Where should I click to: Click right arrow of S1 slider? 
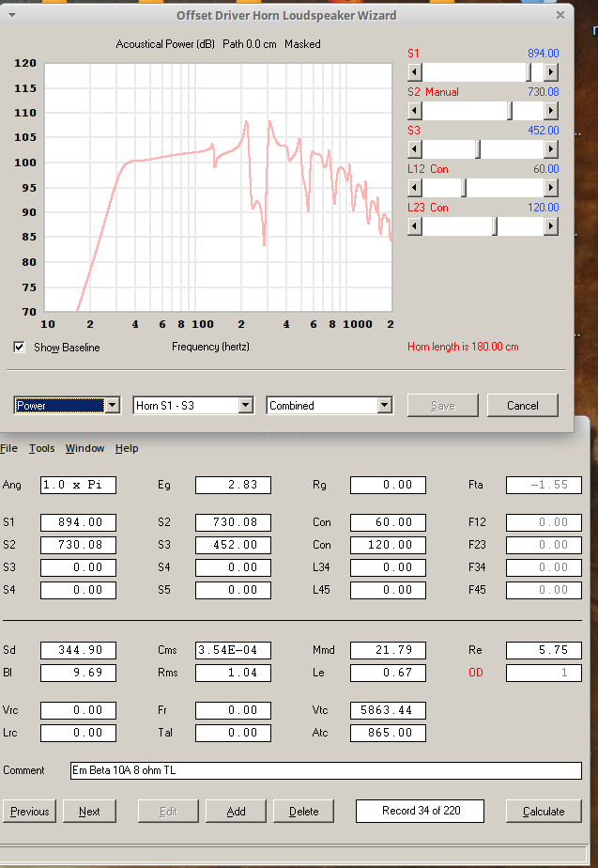551,72
